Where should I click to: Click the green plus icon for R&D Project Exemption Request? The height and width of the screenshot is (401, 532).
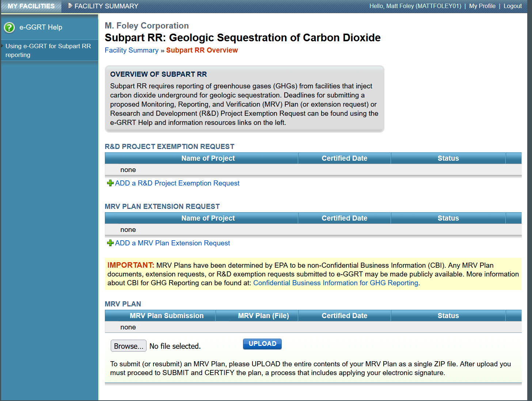110,183
